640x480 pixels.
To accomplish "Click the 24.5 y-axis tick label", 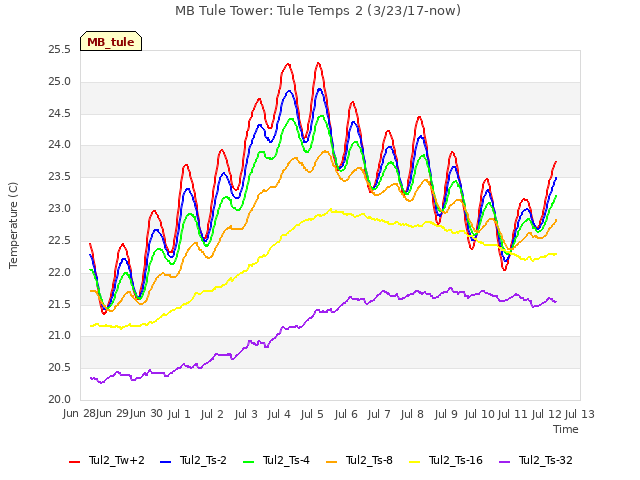I will coord(60,113).
